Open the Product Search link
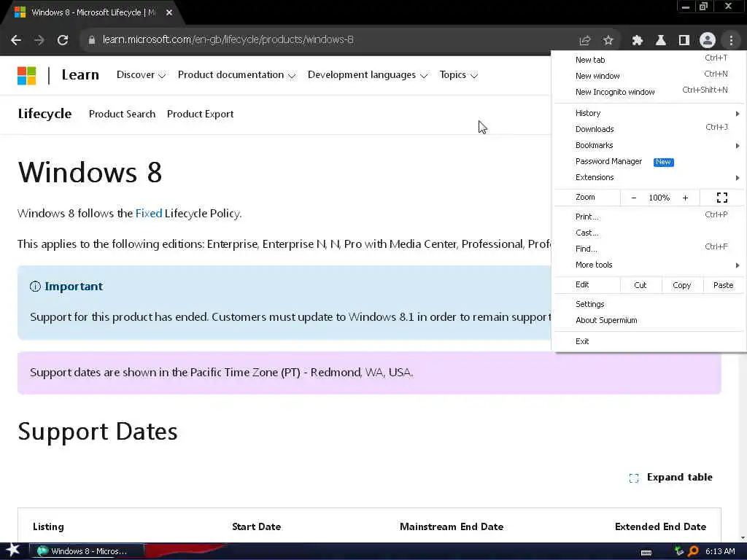Viewport: 747px width, 560px height. click(122, 114)
